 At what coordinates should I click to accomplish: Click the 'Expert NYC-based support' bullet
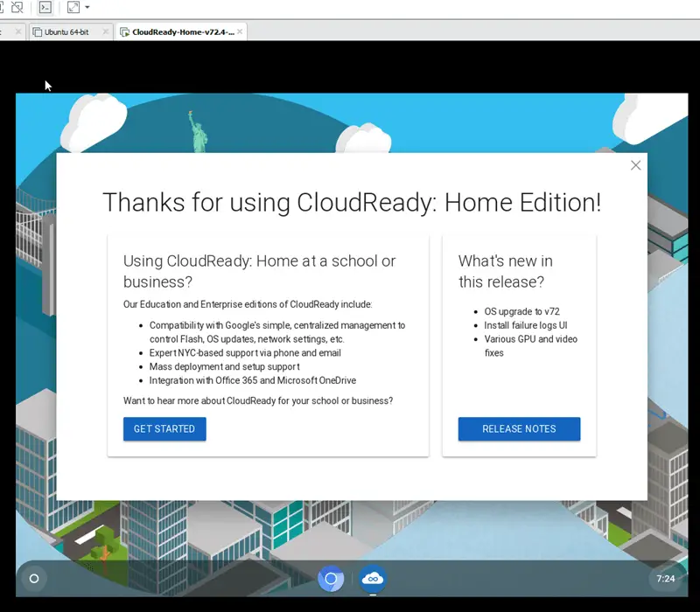point(245,353)
